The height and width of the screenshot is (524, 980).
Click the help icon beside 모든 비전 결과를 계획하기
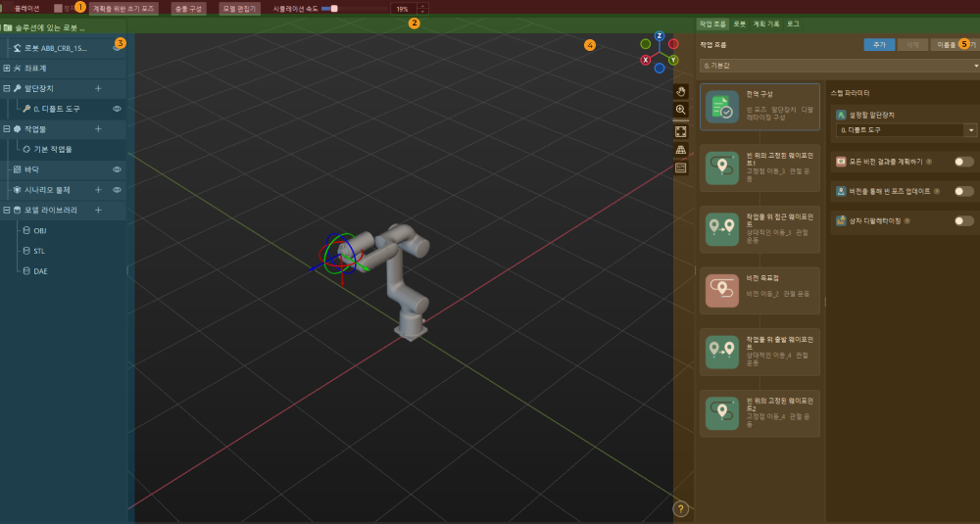click(929, 162)
